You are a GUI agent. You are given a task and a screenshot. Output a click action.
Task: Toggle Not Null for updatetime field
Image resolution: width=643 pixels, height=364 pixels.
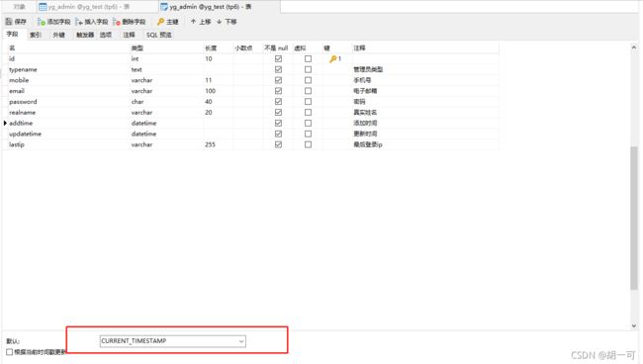tap(278, 135)
